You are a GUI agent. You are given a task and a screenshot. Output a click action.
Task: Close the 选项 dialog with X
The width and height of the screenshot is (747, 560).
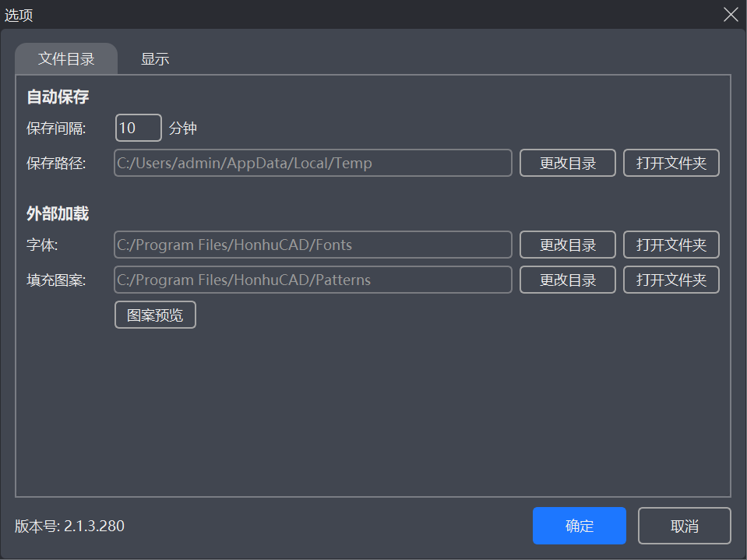731,15
